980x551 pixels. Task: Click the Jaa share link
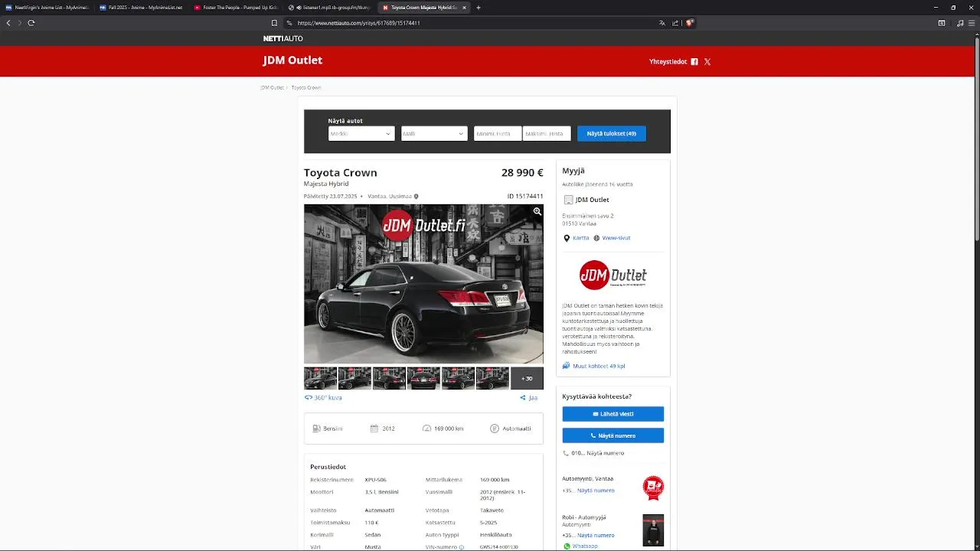tap(533, 398)
